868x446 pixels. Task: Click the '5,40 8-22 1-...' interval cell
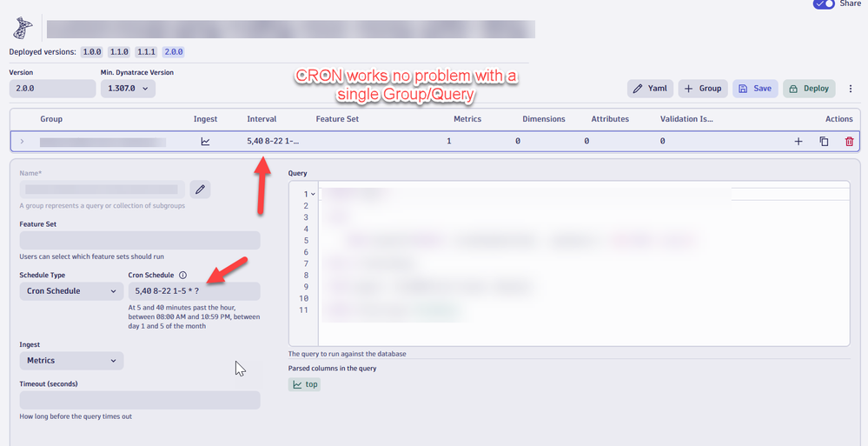click(273, 142)
